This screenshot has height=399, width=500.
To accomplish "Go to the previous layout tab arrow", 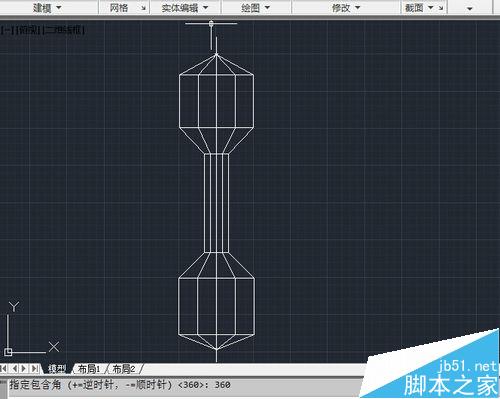I will coord(15,368).
